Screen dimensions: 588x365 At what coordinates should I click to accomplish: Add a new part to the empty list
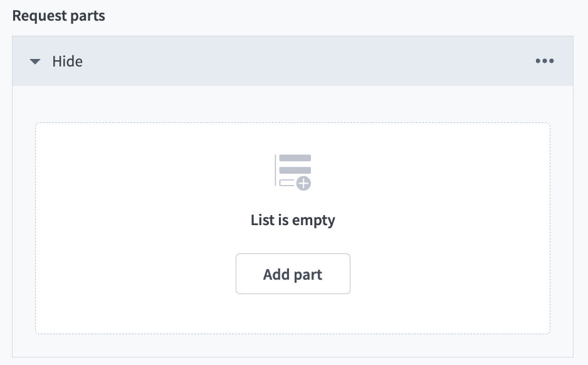[292, 274]
